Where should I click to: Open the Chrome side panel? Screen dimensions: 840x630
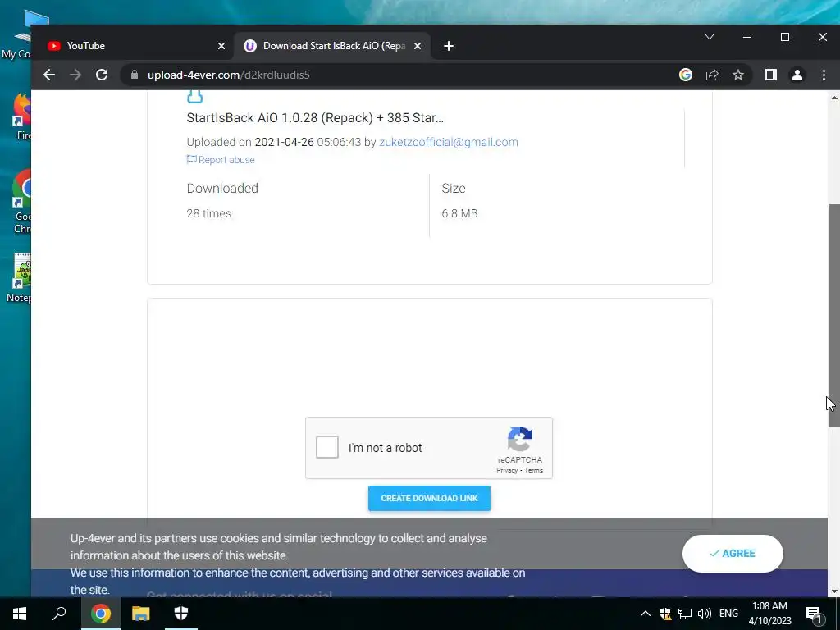coord(771,75)
